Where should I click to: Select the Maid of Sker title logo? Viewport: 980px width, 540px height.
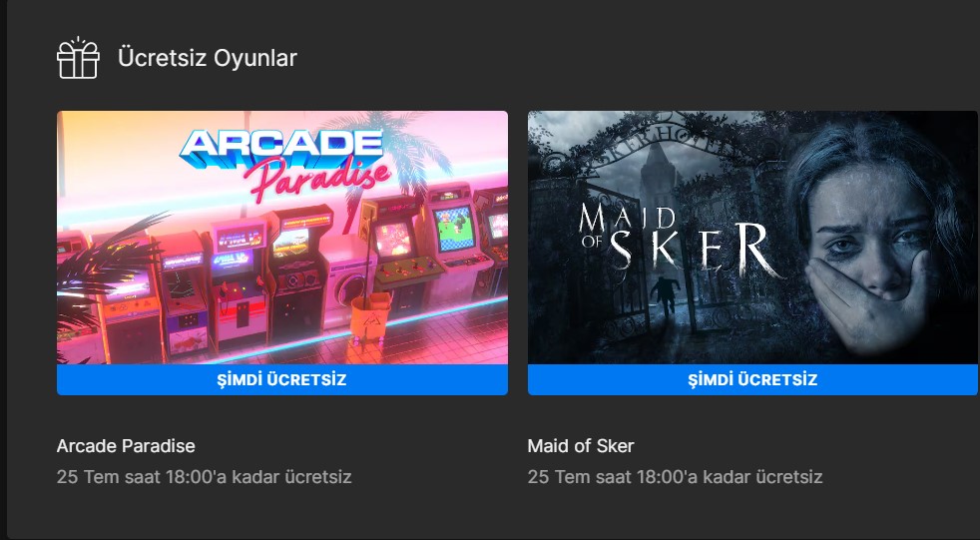point(680,242)
